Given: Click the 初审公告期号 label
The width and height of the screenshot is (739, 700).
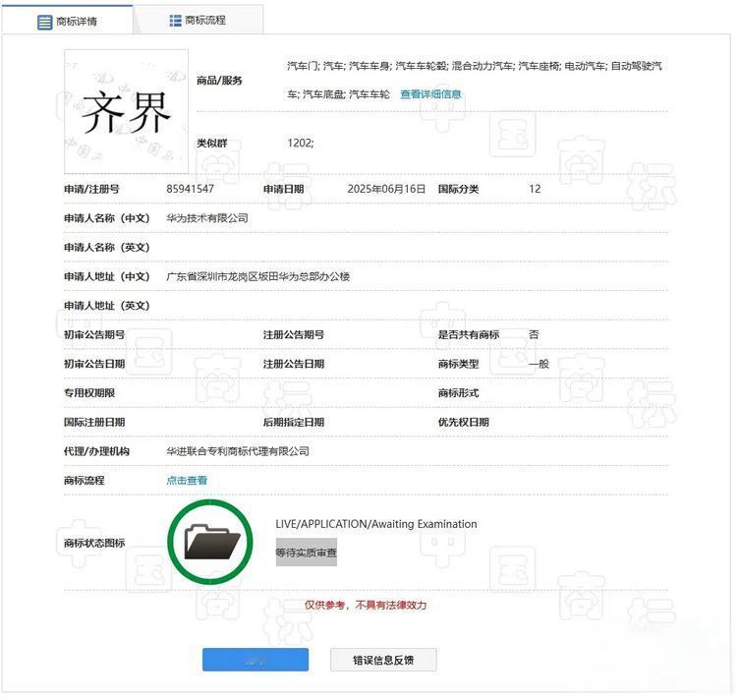Looking at the screenshot, I should point(94,334).
